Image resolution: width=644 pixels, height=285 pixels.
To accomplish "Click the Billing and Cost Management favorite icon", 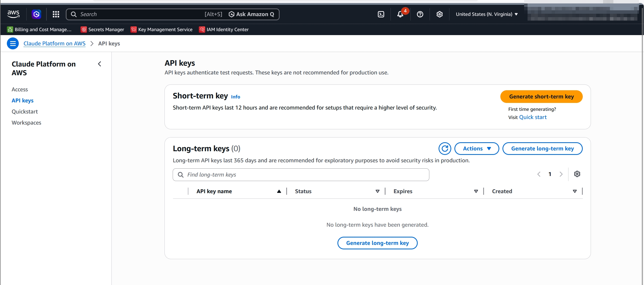I will point(10,30).
